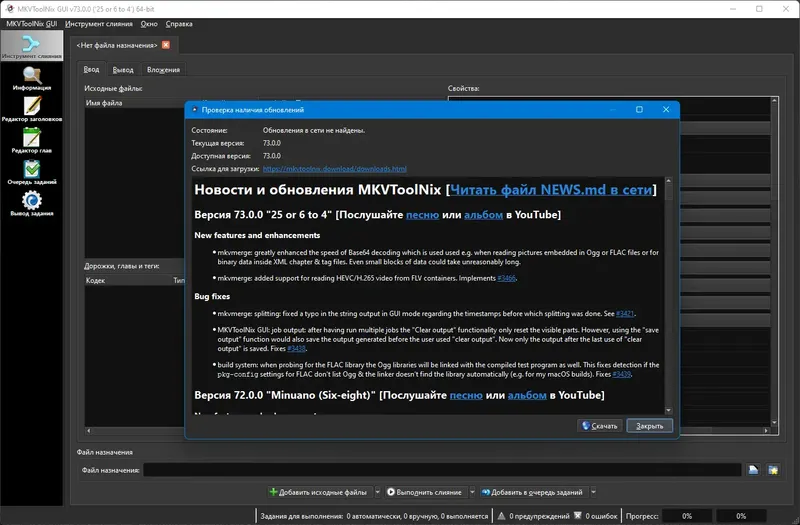Open the Читать файл NEWS.md в сети link
800x525 pixels.
pos(551,190)
